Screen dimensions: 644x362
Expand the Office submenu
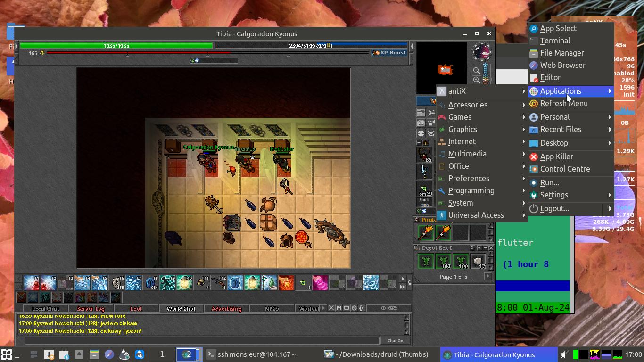(x=481, y=166)
